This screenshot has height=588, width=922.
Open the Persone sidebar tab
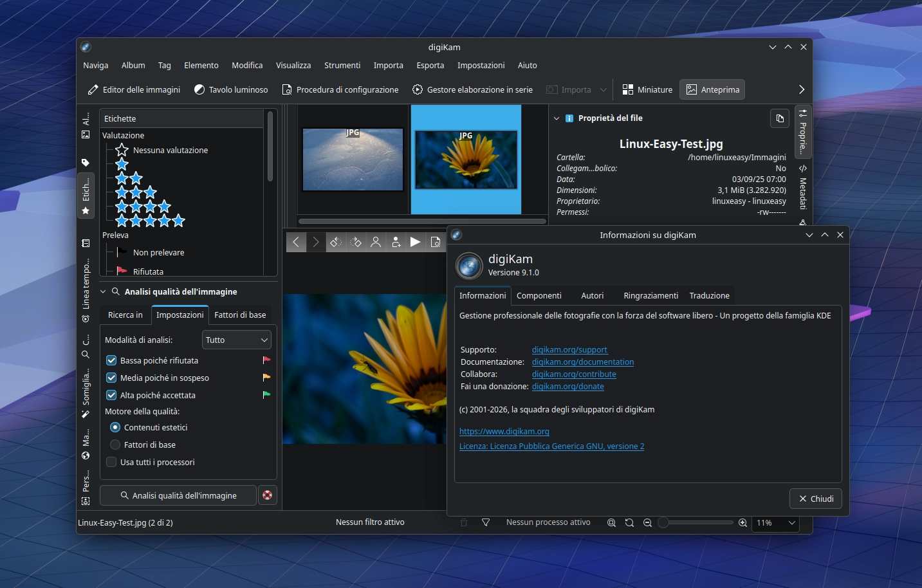point(86,488)
